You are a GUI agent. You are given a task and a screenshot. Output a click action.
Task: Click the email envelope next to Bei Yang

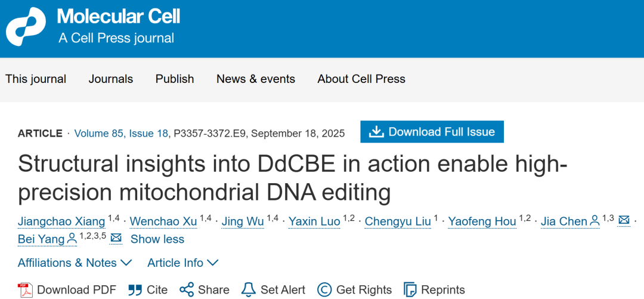[116, 239]
